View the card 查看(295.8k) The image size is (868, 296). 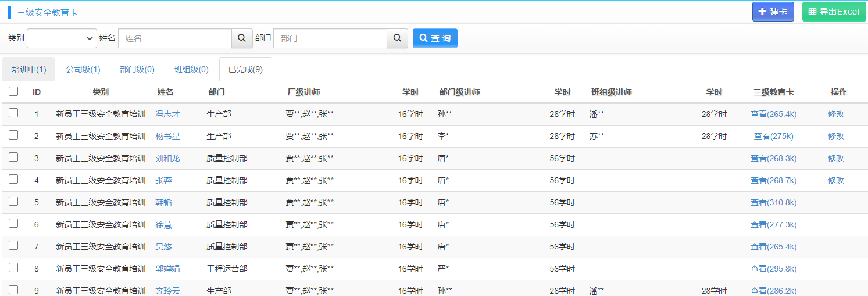click(773, 269)
